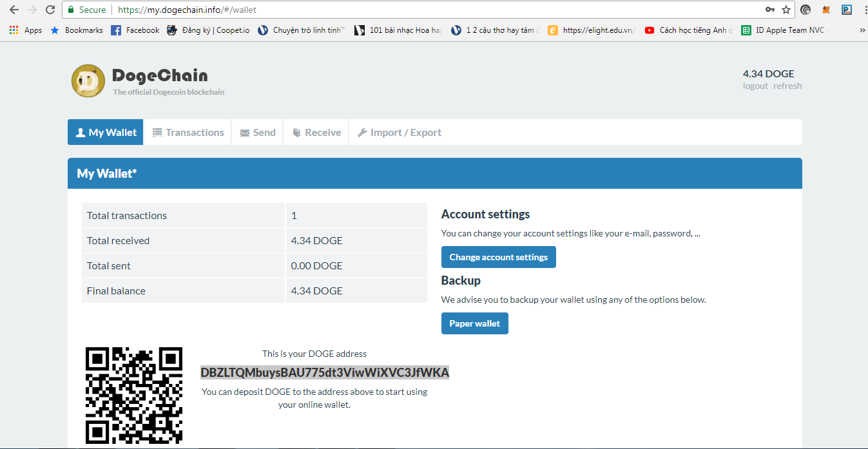Viewport: 868px width, 449px height.
Task: Click the Final balance value 4.34 DOGE
Action: click(316, 291)
